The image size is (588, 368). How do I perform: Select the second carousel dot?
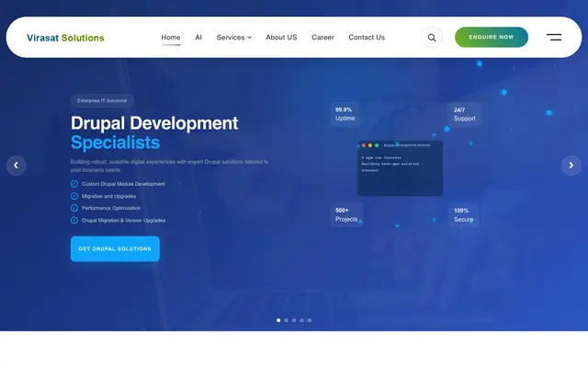286,320
